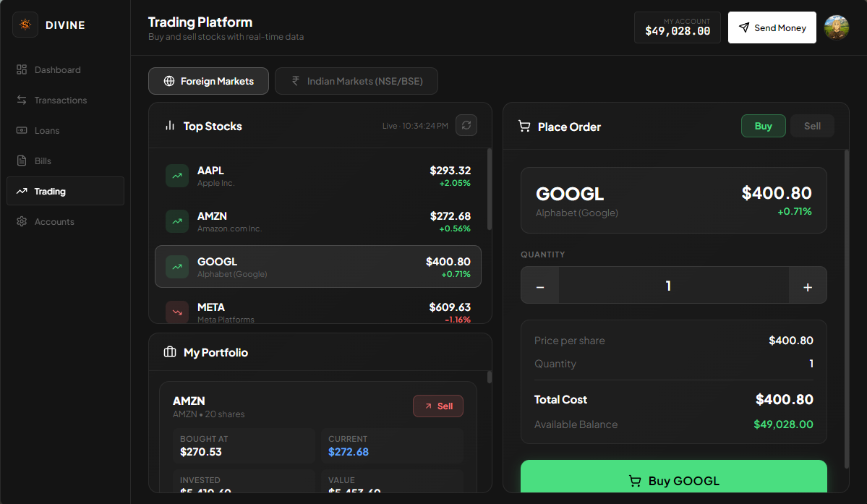The image size is (867, 504).
Task: Click the Dashboard grid icon
Action: tap(22, 69)
